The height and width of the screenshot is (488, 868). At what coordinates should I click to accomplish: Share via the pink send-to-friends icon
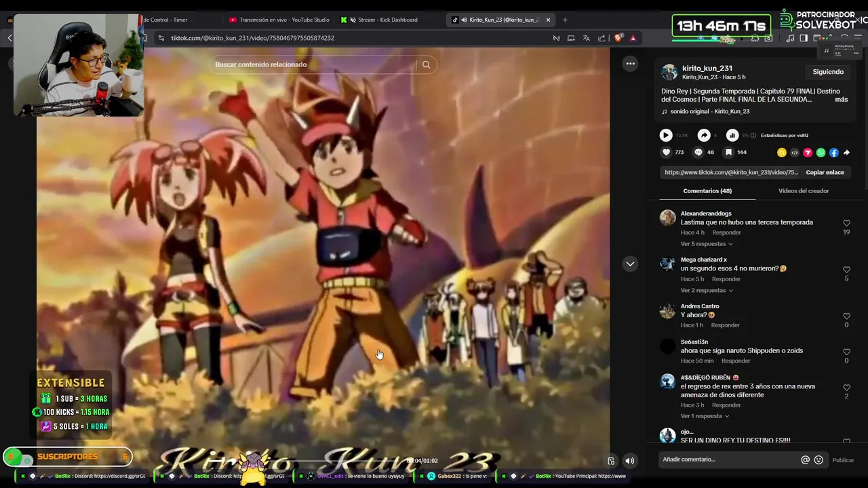(x=808, y=152)
